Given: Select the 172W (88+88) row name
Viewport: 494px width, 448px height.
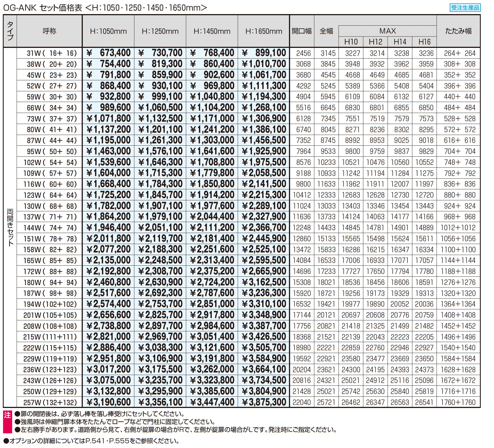Looking at the screenshot, I should [x=50, y=272].
